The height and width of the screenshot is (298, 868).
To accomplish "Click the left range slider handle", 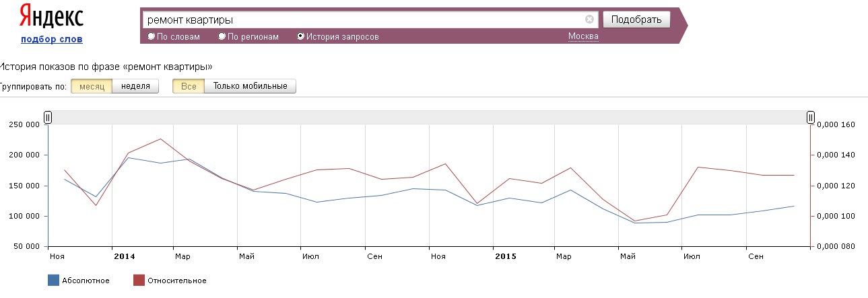I will tap(48, 118).
